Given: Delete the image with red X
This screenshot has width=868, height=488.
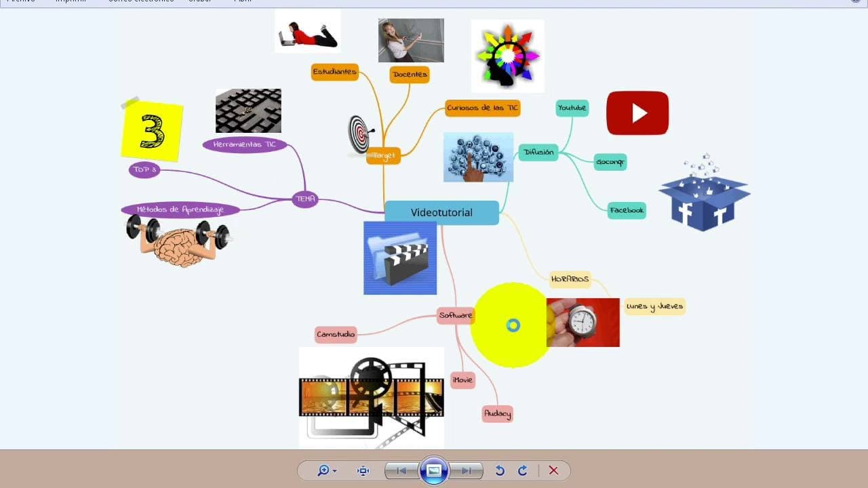Looking at the screenshot, I should coord(553,470).
